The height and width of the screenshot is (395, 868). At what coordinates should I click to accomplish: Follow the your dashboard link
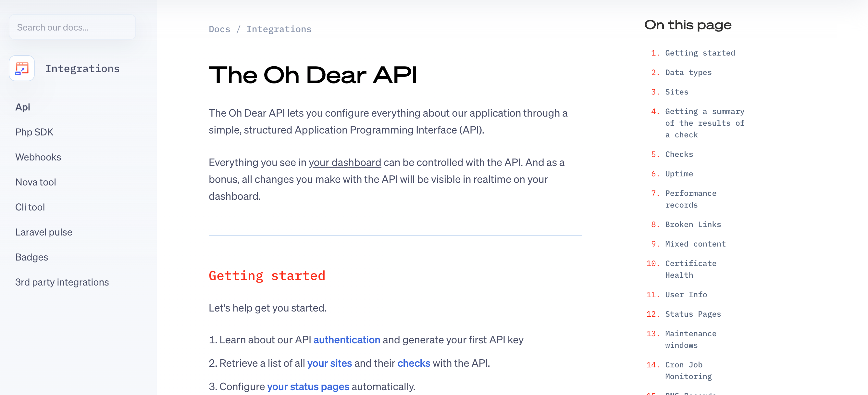[x=345, y=163]
